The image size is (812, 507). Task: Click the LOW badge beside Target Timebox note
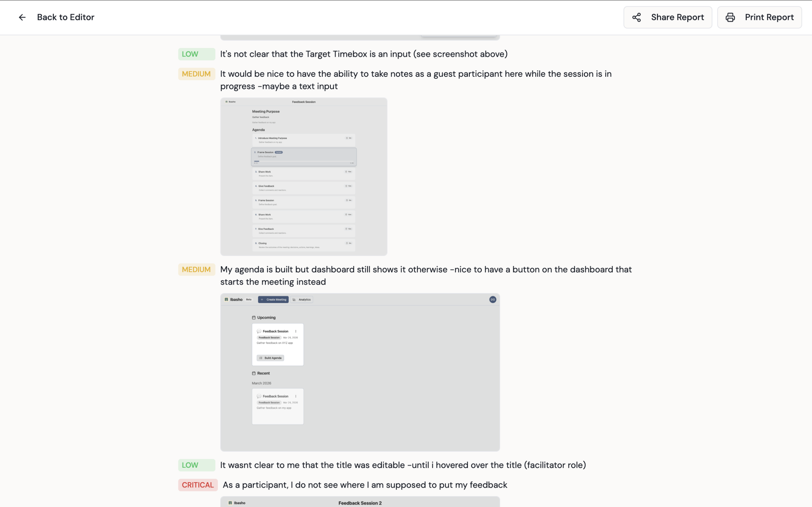(196, 54)
